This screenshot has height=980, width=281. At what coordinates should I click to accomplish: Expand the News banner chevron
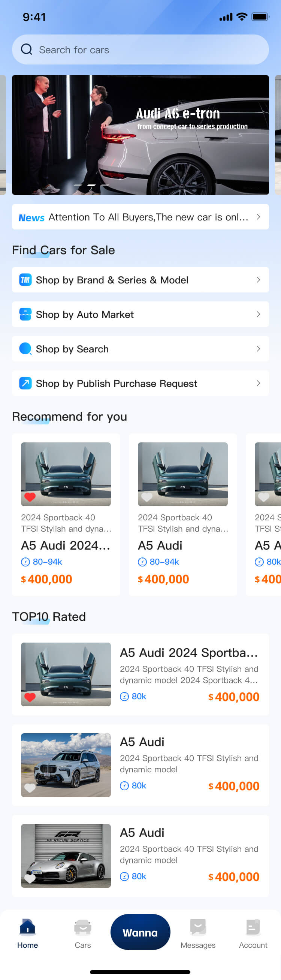[258, 216]
